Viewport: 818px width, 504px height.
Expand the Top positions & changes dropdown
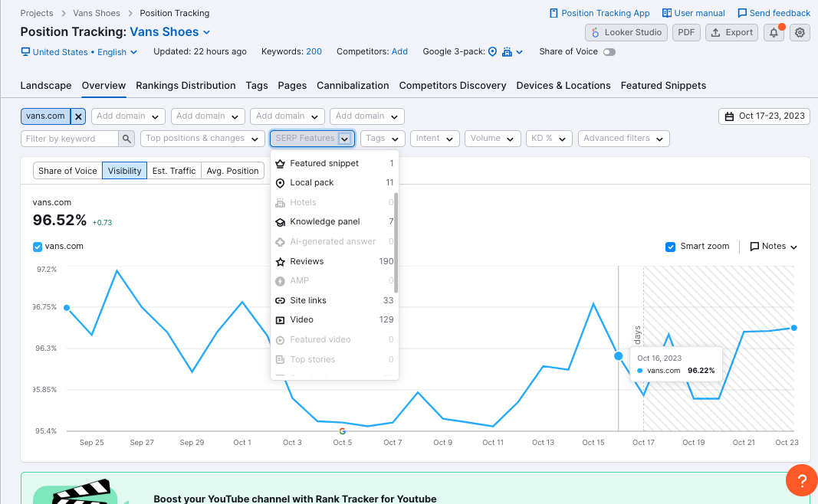point(202,139)
